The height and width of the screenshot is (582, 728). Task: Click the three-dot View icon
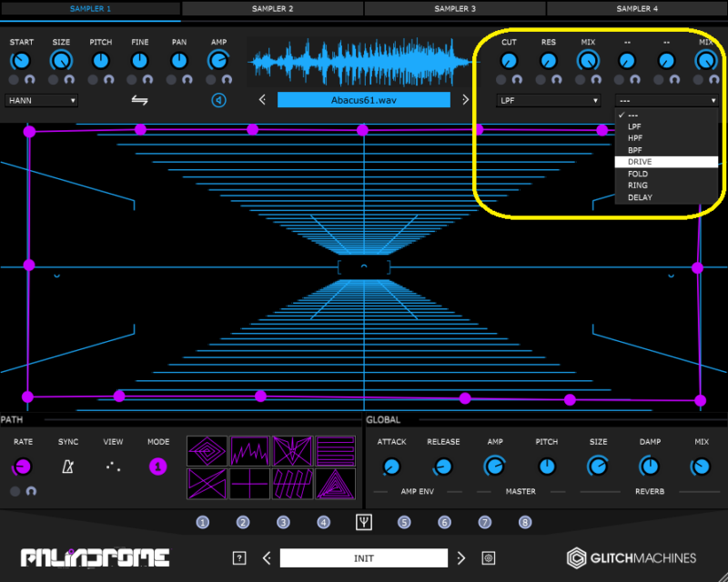coord(113,467)
